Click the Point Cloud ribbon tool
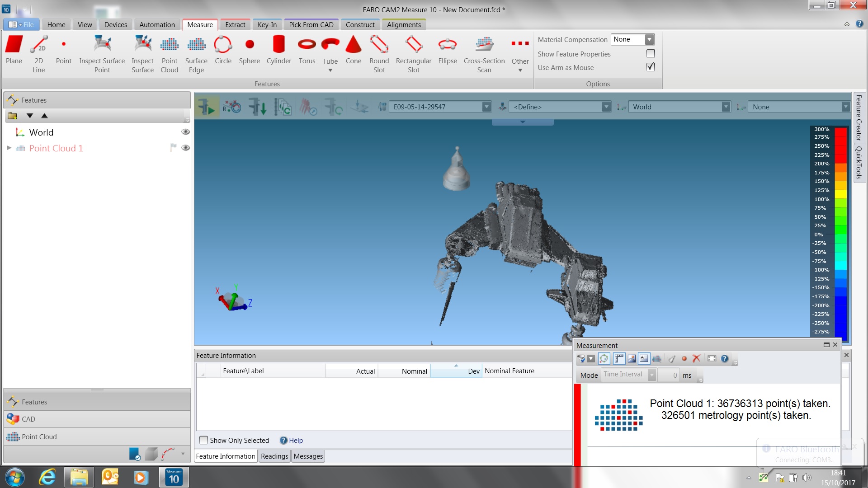This screenshot has width=868, height=488. (x=170, y=54)
